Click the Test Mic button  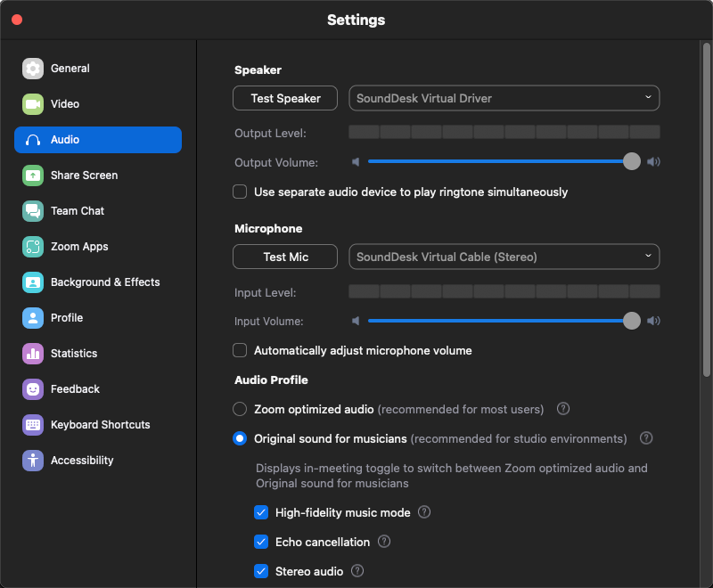(x=285, y=257)
